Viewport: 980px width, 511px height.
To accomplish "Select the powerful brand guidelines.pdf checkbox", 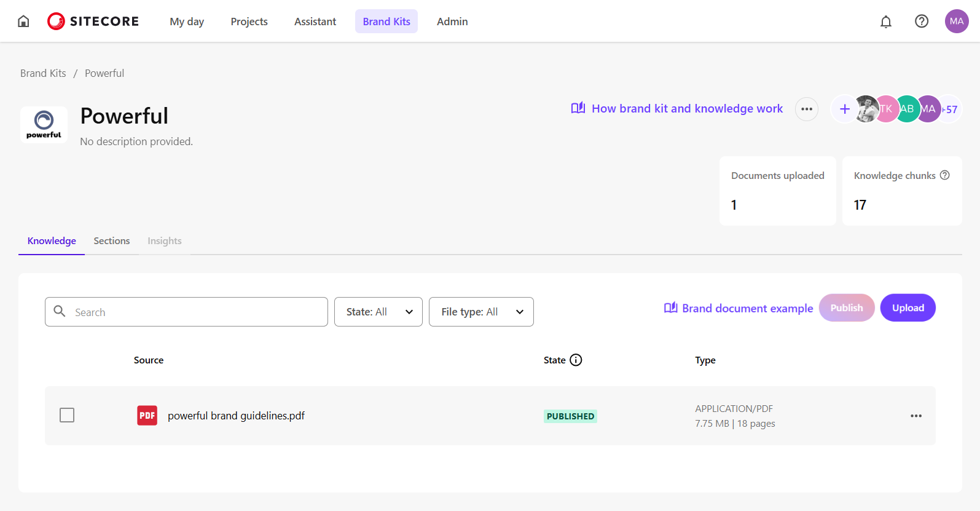I will click(x=67, y=415).
